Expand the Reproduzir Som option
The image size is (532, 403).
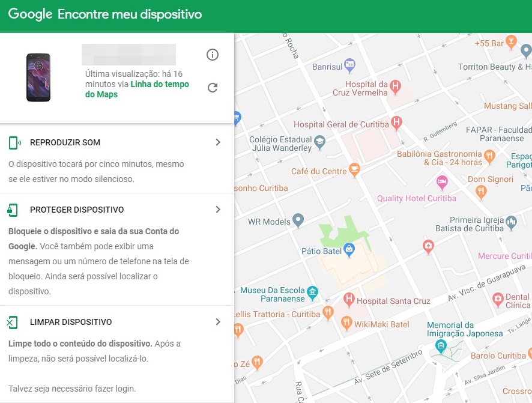click(218, 142)
